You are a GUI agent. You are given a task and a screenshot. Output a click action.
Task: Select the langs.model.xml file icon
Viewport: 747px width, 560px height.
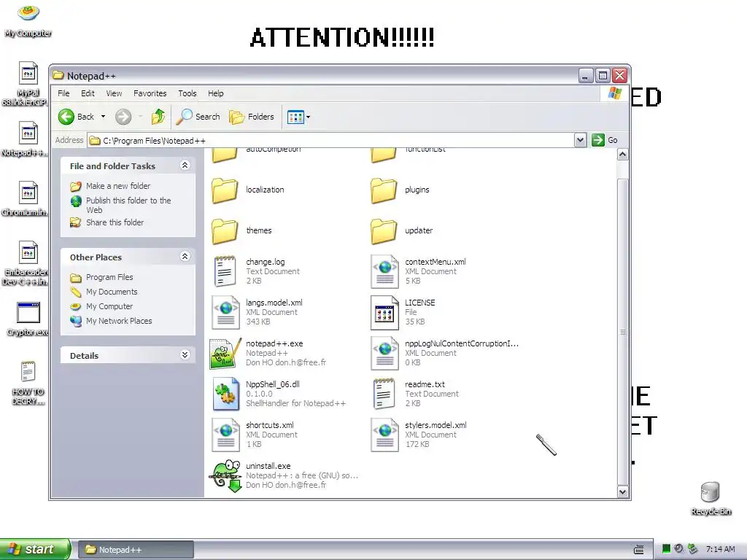click(225, 312)
